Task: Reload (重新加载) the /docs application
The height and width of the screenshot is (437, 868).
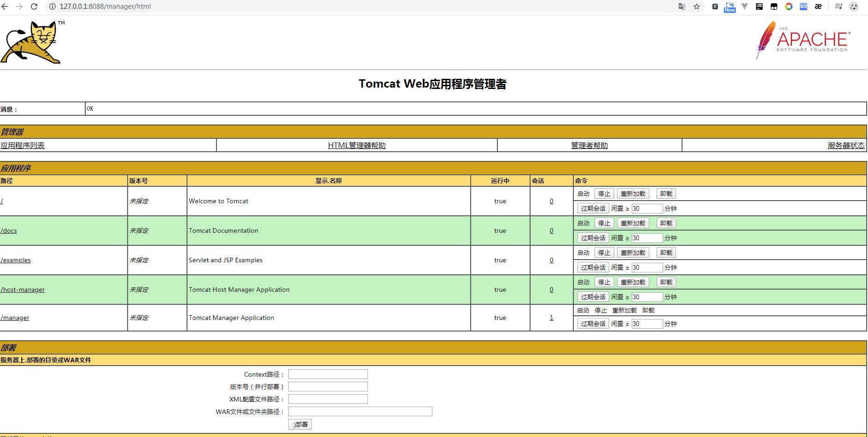Action: [633, 223]
